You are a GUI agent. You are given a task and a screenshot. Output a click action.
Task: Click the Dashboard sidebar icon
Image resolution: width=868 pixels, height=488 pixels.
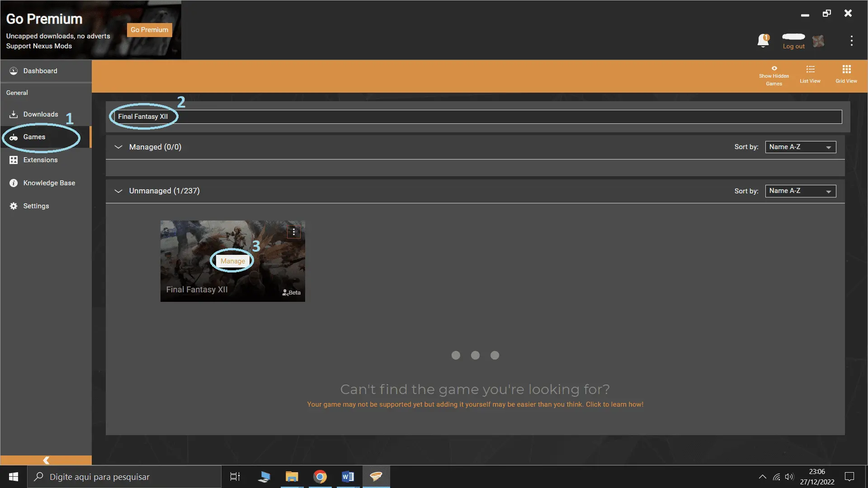tap(14, 71)
